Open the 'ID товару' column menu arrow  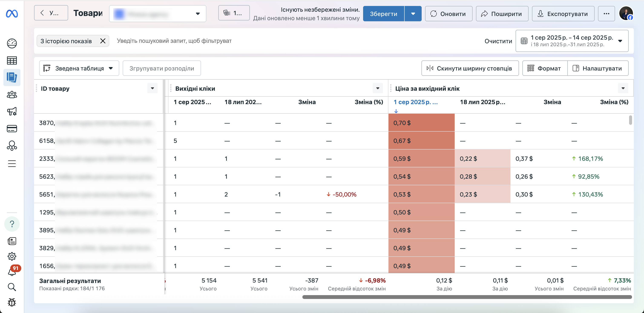pos(152,88)
